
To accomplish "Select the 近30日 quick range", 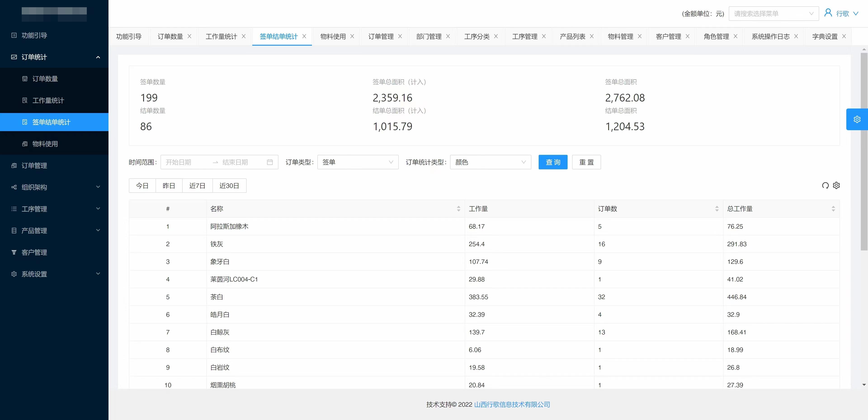I will 229,186.
